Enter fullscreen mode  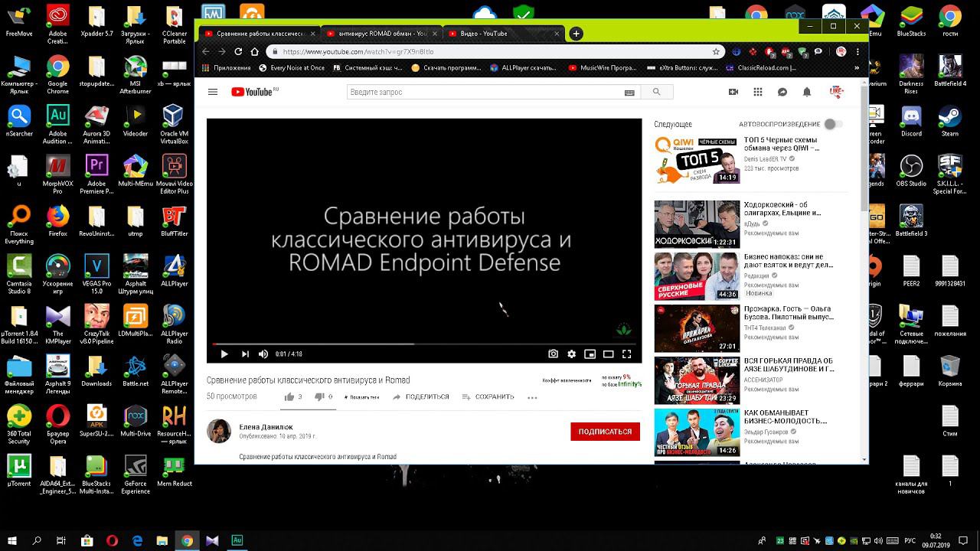coord(627,354)
